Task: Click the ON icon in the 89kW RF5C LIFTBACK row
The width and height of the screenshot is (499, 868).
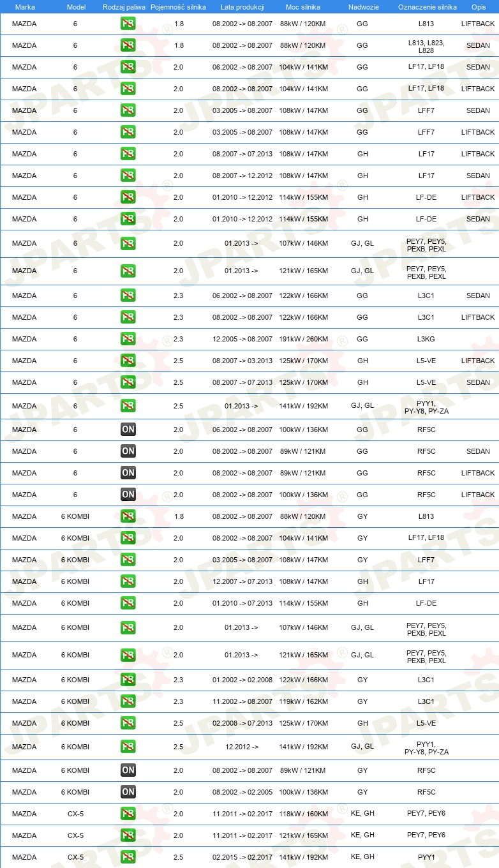Action: click(128, 473)
